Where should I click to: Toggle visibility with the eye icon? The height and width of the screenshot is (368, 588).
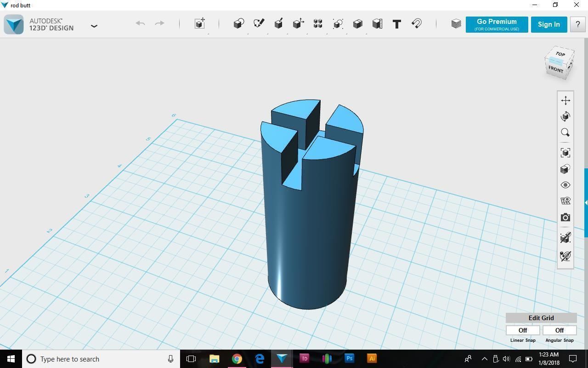tap(565, 185)
